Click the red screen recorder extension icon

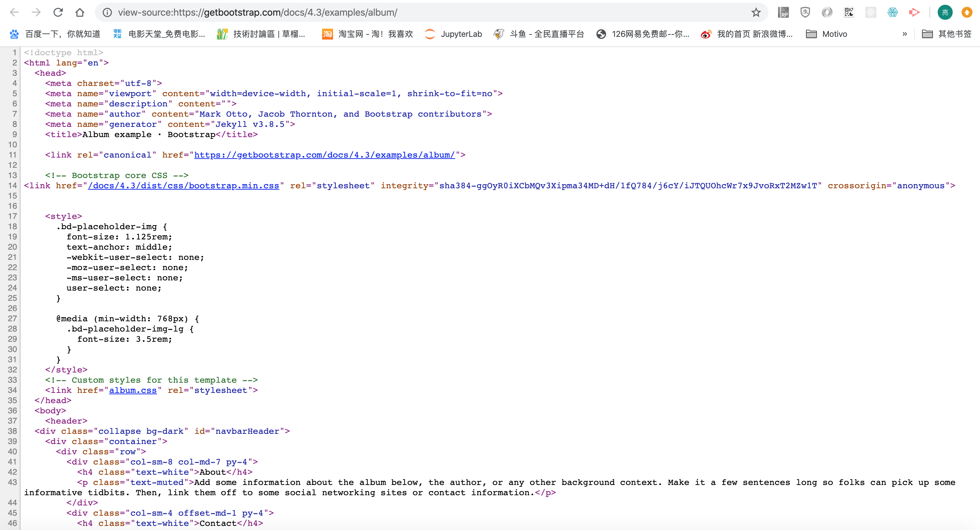[x=914, y=13]
